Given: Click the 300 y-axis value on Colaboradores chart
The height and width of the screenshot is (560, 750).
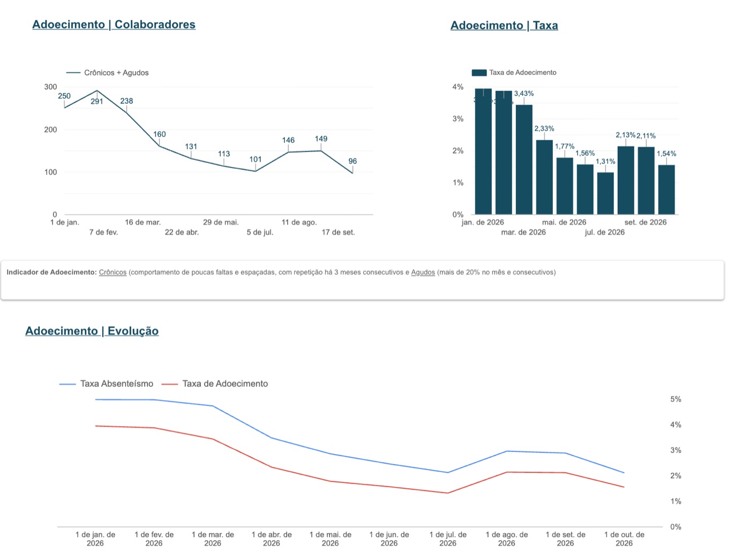Looking at the screenshot, I should pos(50,87).
